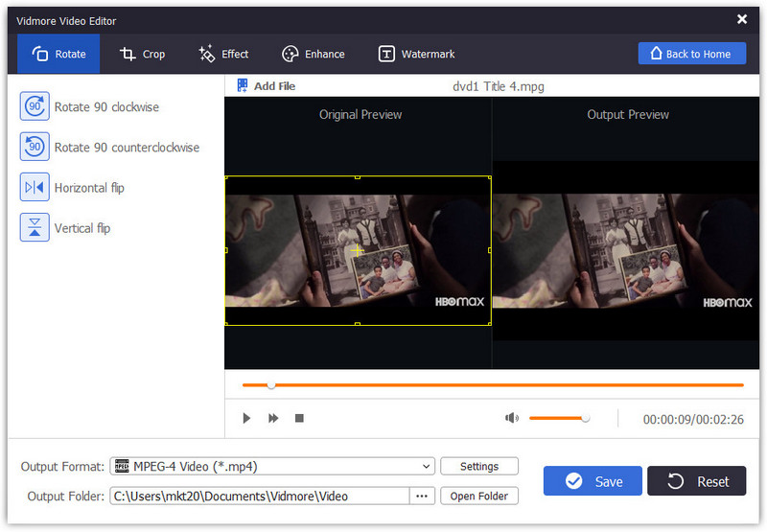Go Back to Home
The width and height of the screenshot is (767, 532).
tap(692, 54)
